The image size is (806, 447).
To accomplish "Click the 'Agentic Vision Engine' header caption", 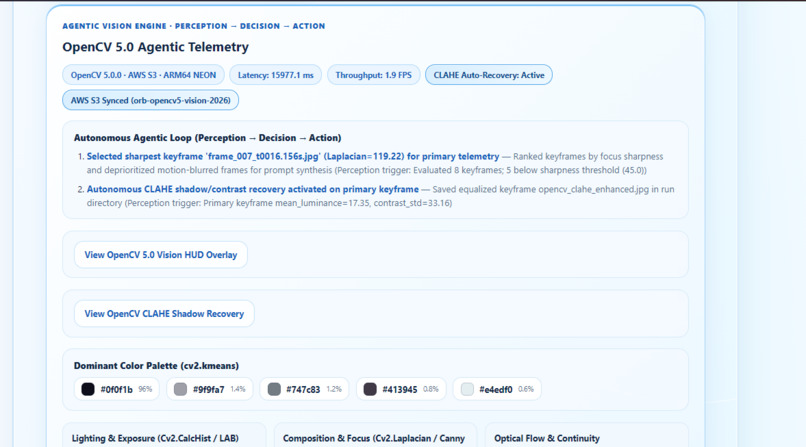I will tap(194, 26).
